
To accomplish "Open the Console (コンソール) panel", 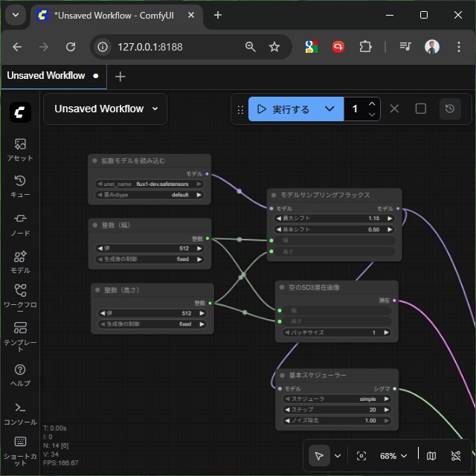I will pyautogui.click(x=20, y=412).
